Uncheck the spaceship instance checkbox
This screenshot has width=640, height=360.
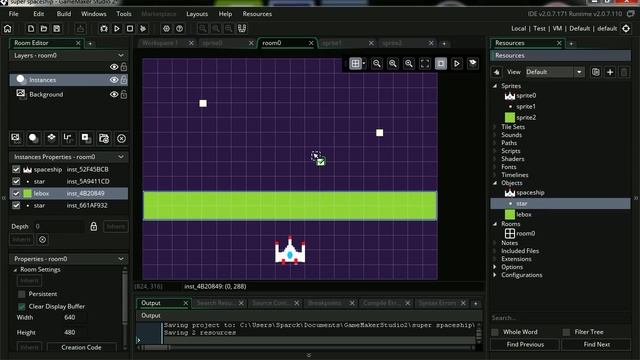pyautogui.click(x=16, y=169)
